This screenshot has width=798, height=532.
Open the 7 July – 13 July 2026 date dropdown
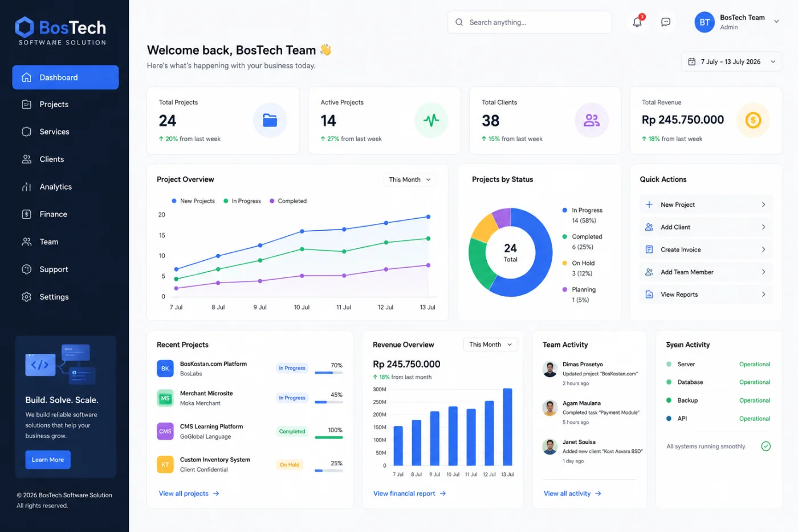[731, 62]
